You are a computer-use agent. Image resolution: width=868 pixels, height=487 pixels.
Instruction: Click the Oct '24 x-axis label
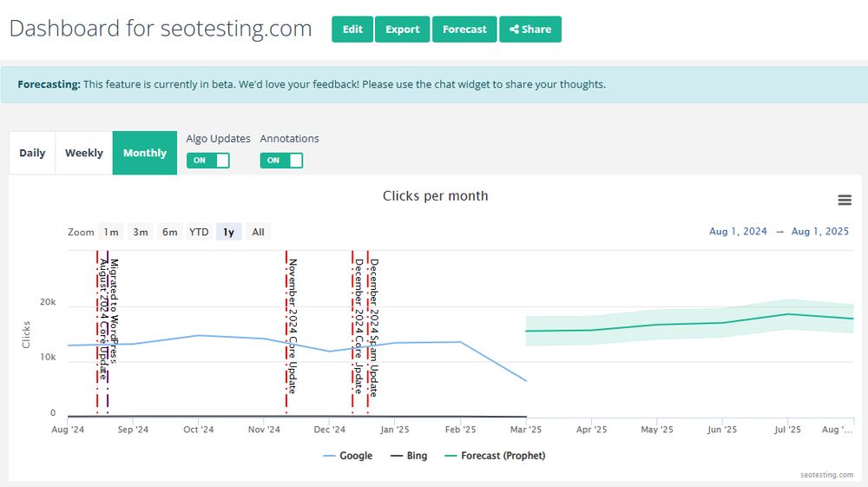199,430
